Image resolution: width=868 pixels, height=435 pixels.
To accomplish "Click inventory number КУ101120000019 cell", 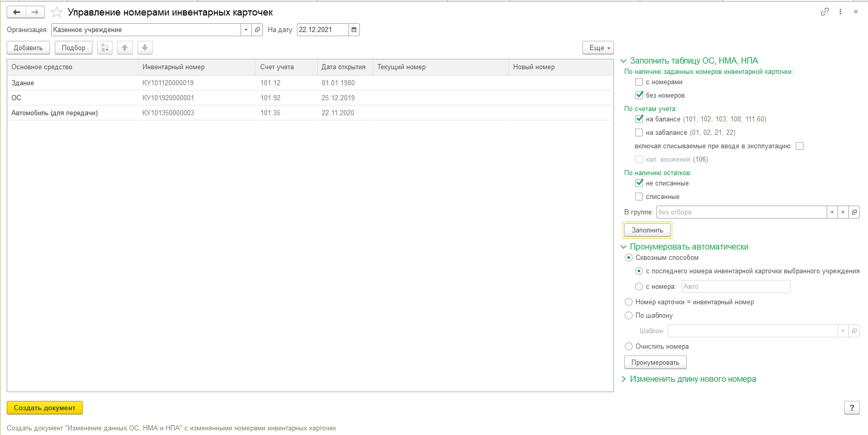I will tap(197, 83).
